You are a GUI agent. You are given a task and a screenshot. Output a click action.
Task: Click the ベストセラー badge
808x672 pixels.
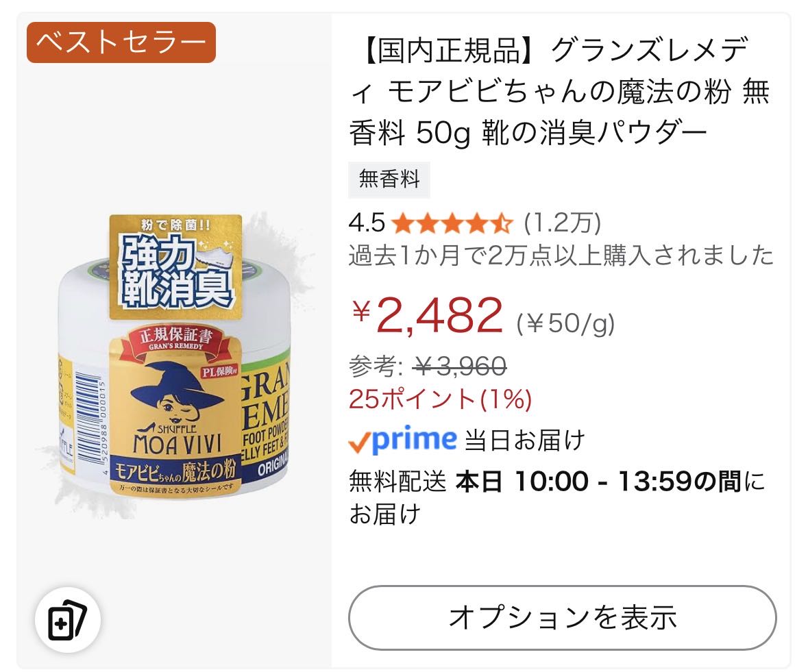click(121, 42)
